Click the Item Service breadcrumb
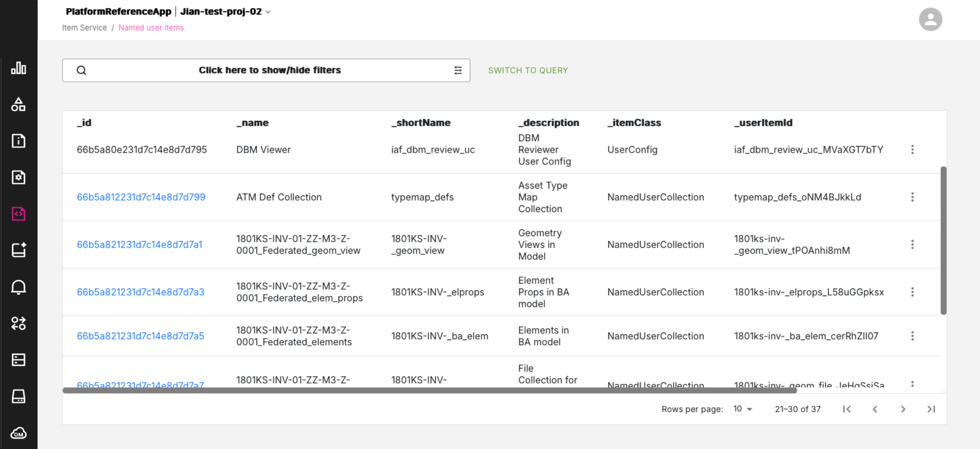The width and height of the screenshot is (980, 449). 84,28
